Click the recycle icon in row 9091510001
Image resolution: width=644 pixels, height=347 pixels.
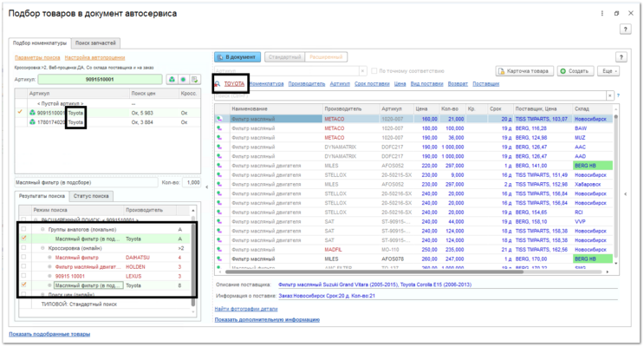(x=32, y=113)
